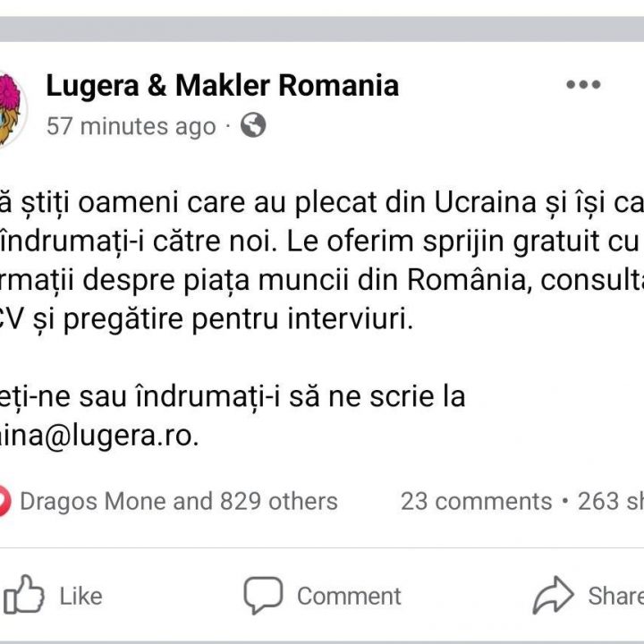644x644 pixels.
Task: Click the red heart reaction icon
Action: coord(4,502)
